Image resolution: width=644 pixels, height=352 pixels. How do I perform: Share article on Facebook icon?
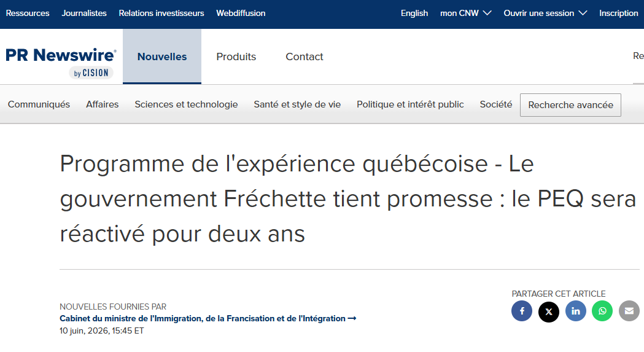(522, 311)
